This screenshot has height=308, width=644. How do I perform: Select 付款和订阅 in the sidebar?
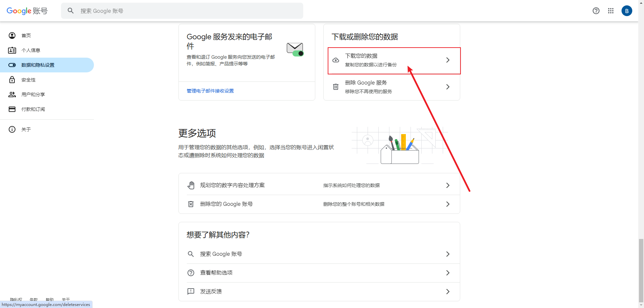(47, 109)
